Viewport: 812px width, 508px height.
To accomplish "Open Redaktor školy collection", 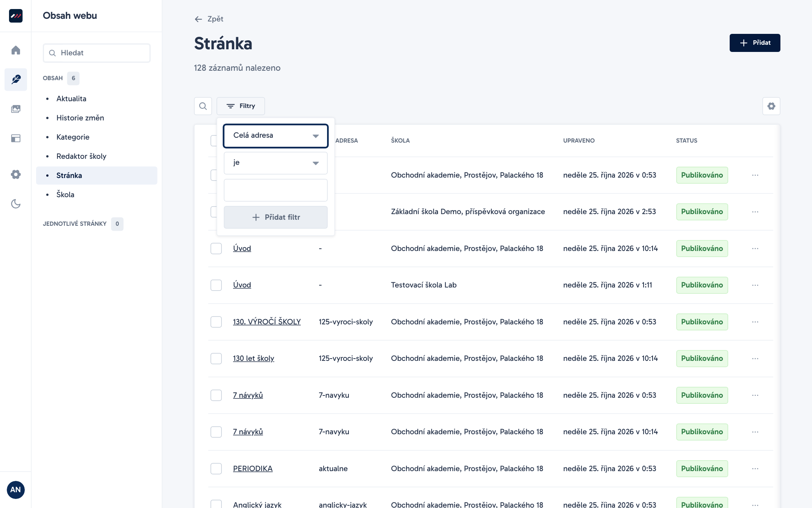I will coord(81,156).
